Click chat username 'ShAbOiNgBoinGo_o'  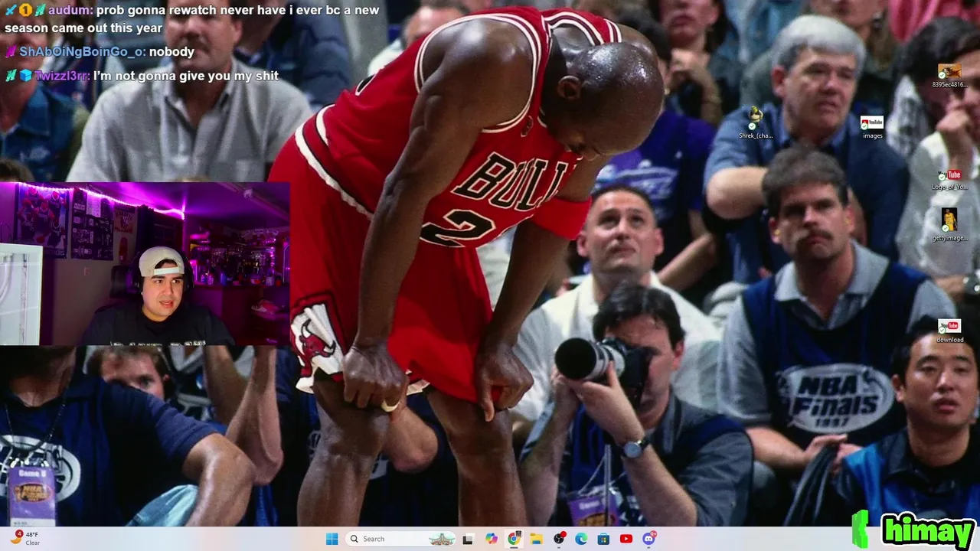[x=81, y=52]
